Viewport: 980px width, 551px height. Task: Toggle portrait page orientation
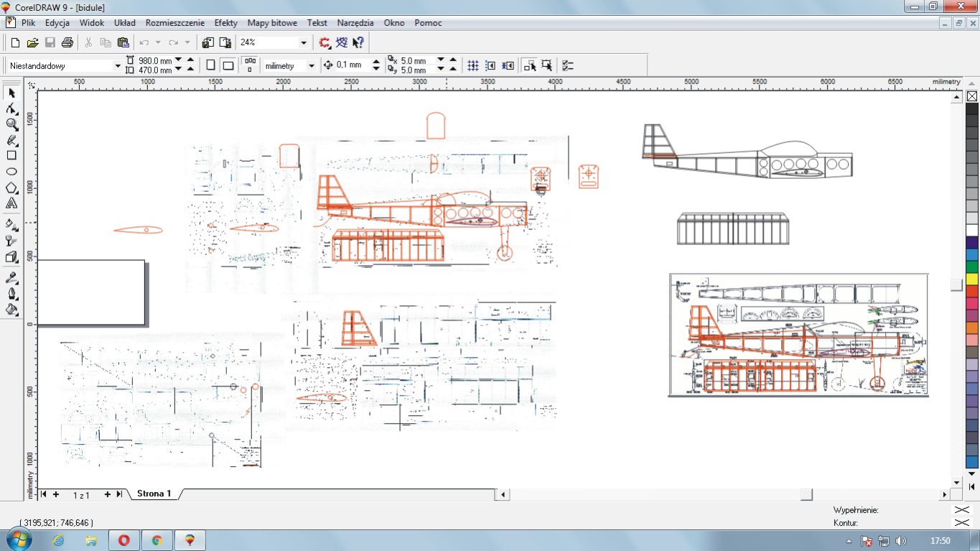pos(210,65)
